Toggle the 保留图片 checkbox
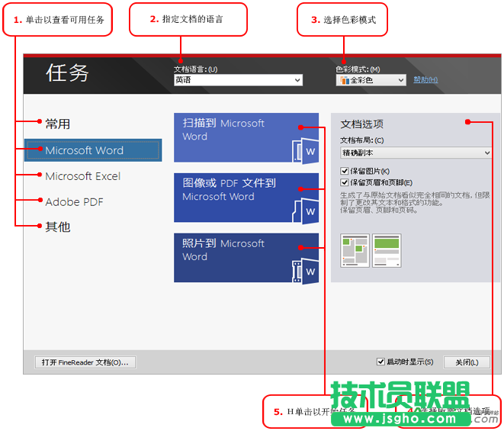Screen dimensions: 504x431 (x=344, y=171)
